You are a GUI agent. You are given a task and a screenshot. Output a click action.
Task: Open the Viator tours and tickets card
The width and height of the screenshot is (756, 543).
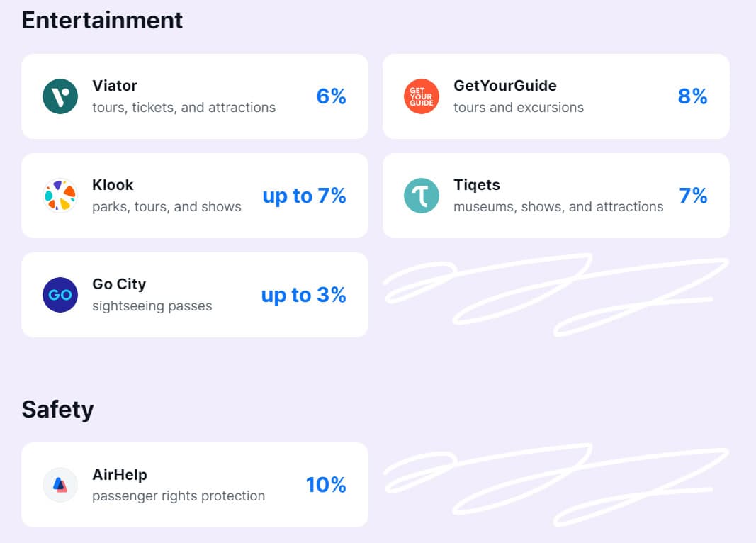195,96
